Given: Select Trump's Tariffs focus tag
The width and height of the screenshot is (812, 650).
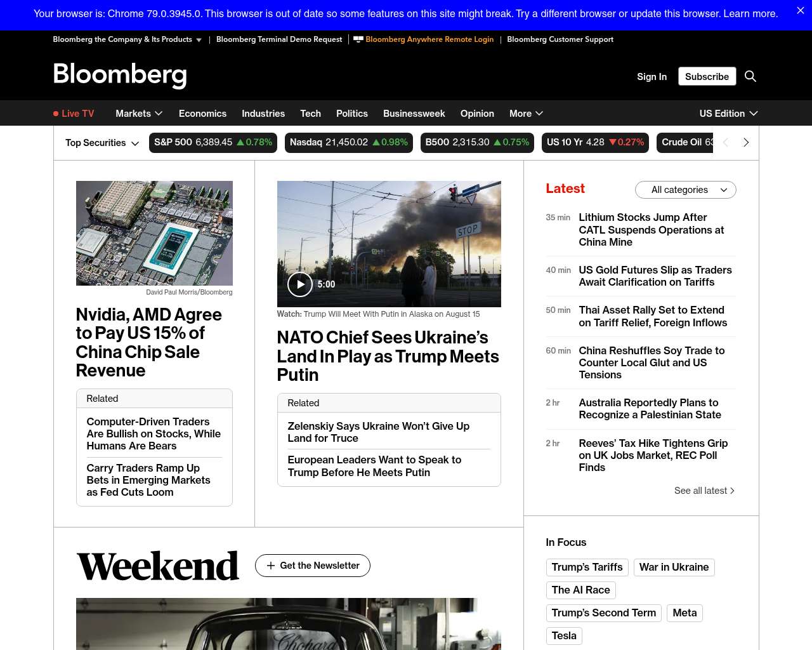Looking at the screenshot, I should [x=587, y=567].
